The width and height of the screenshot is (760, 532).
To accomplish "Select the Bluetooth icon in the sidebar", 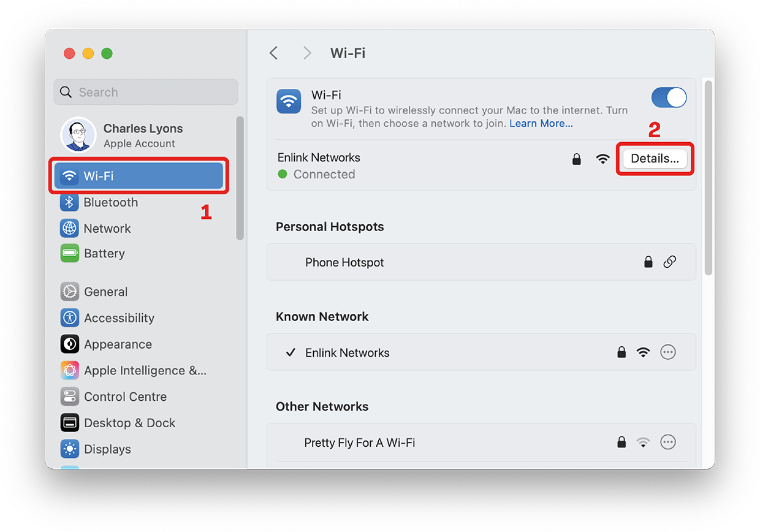I will point(69,202).
